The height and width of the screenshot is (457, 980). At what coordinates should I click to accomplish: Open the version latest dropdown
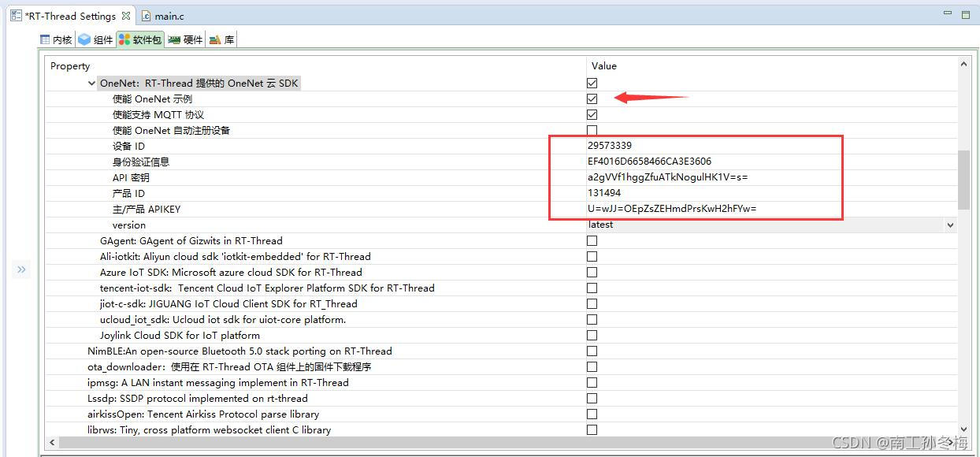[950, 225]
